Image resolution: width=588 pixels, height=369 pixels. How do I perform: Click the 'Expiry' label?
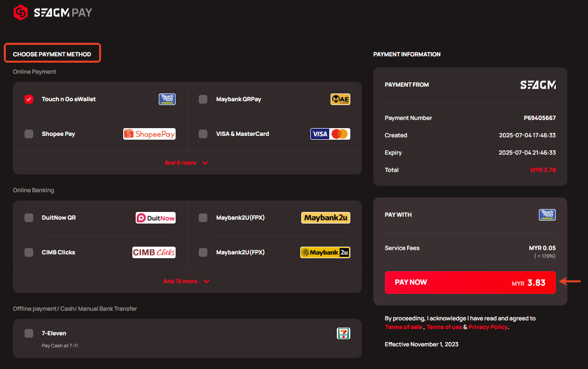point(394,153)
